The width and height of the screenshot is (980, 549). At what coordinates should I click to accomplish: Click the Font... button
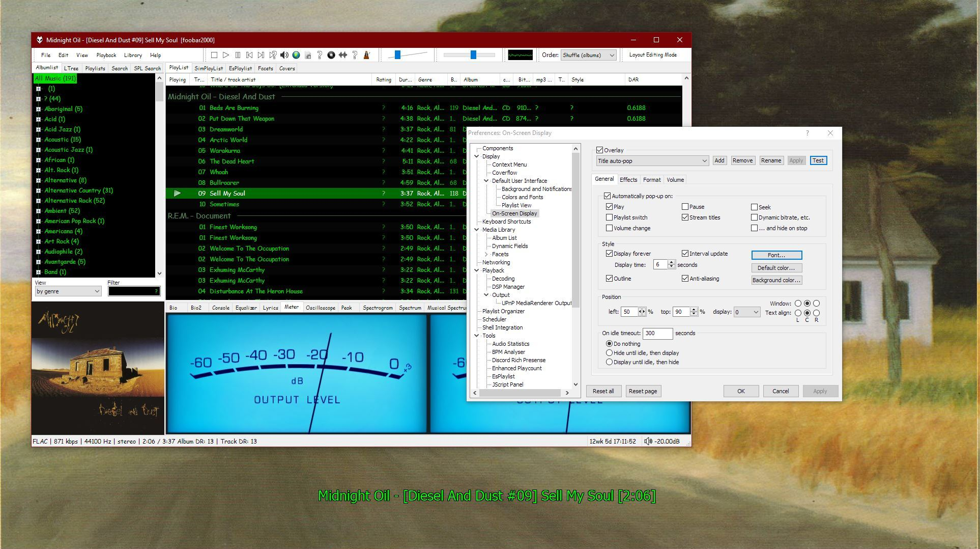click(x=776, y=255)
